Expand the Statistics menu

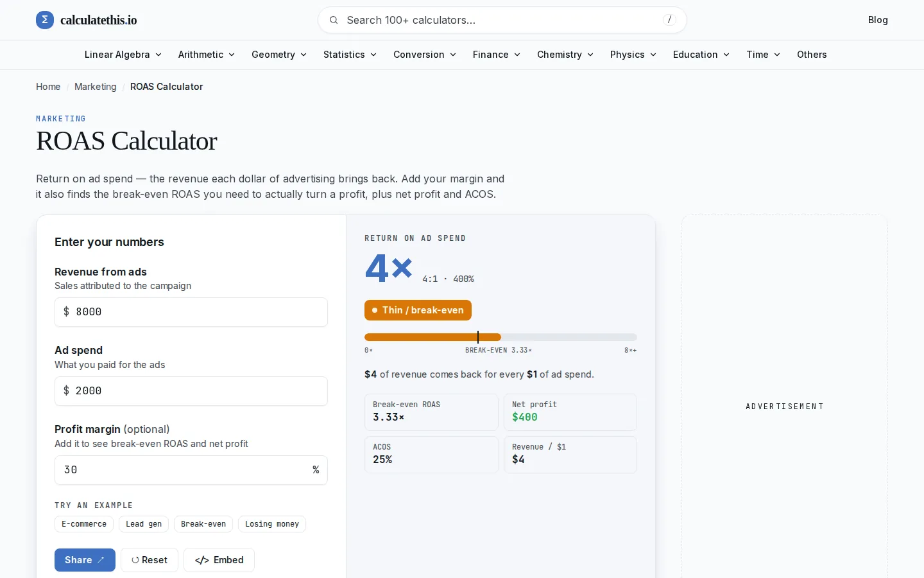pyautogui.click(x=350, y=55)
